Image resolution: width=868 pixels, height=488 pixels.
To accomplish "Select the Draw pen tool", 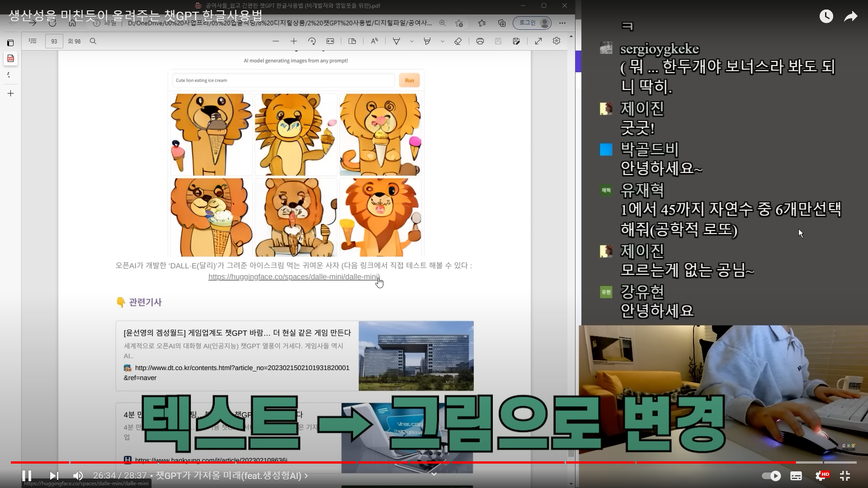I will coord(396,41).
